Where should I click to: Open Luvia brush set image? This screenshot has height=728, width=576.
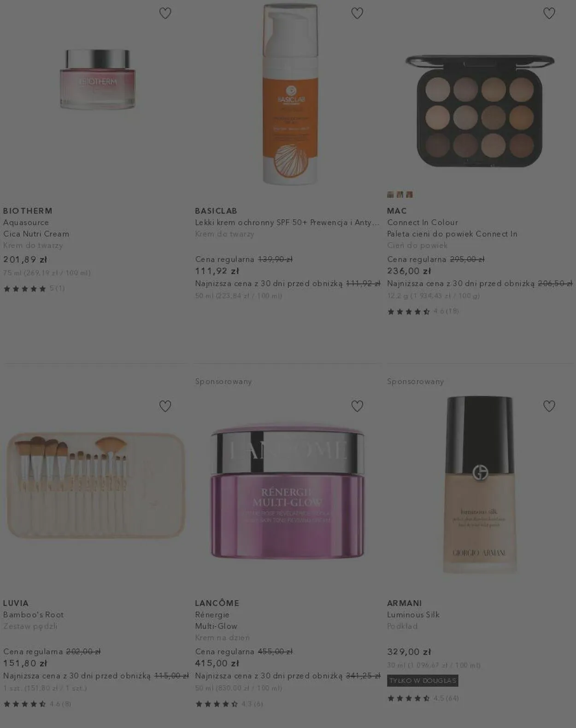95,485
